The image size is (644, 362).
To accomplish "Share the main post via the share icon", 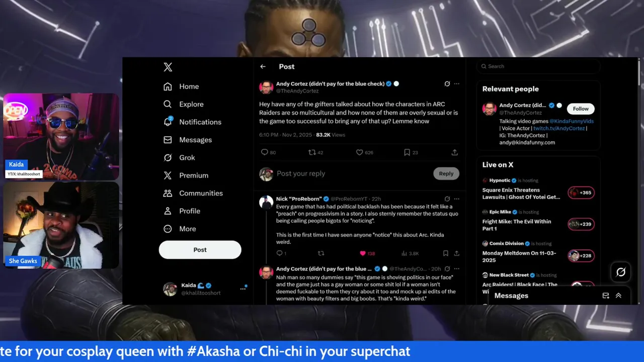I will point(454,152).
